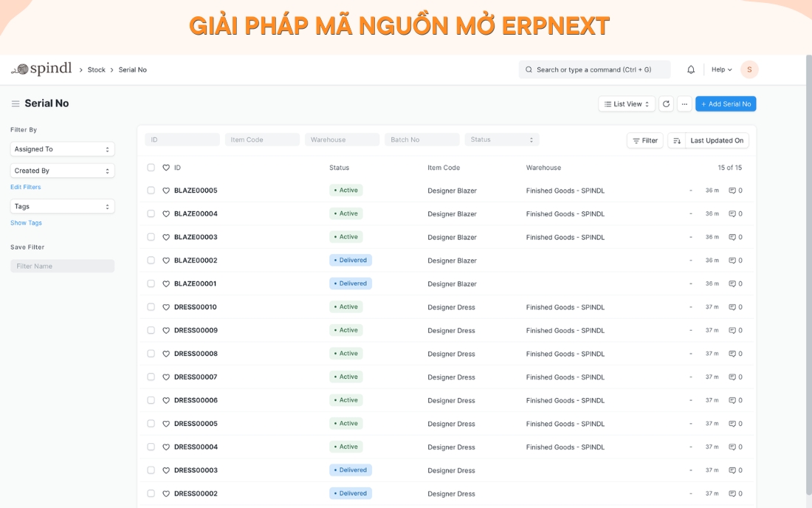Like DRESS00007 with heart icon
This screenshot has height=508, width=812.
point(166,377)
